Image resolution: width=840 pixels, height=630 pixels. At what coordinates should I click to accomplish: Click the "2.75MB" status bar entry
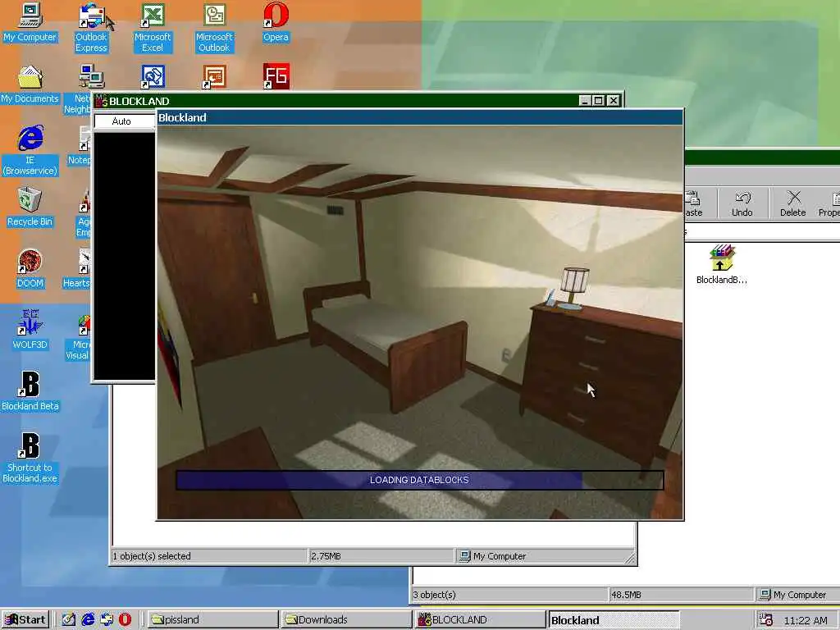point(326,556)
